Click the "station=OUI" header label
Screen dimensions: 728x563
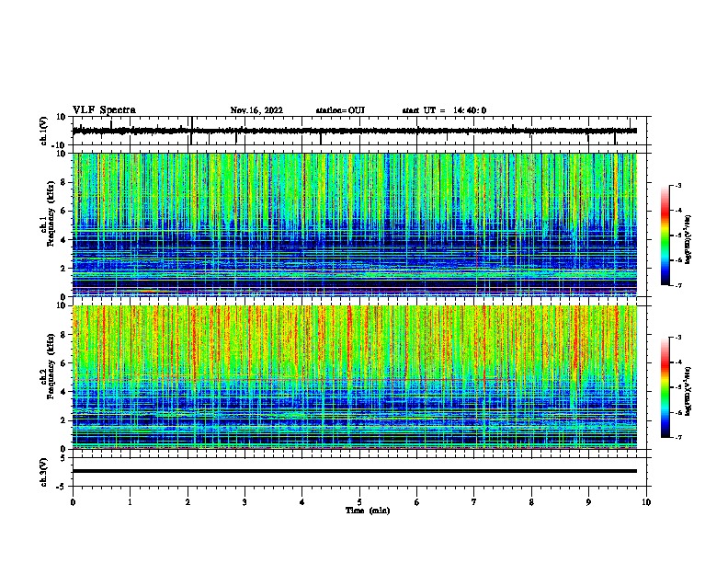(340, 110)
